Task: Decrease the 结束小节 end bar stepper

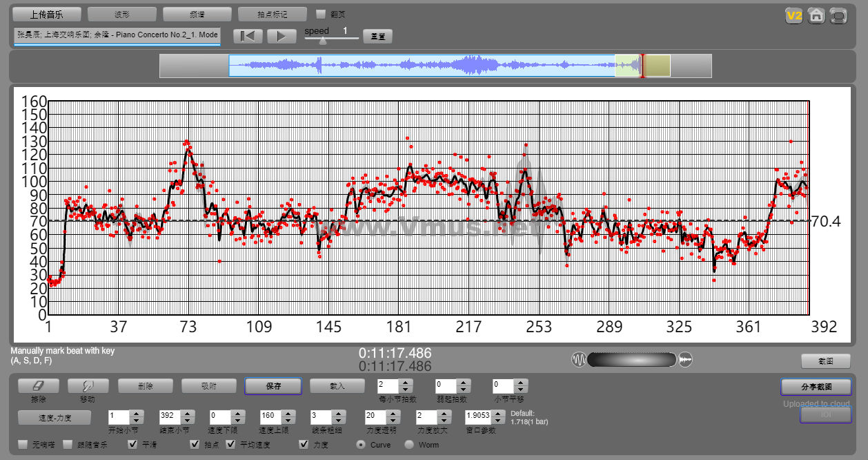Action: coord(186,421)
